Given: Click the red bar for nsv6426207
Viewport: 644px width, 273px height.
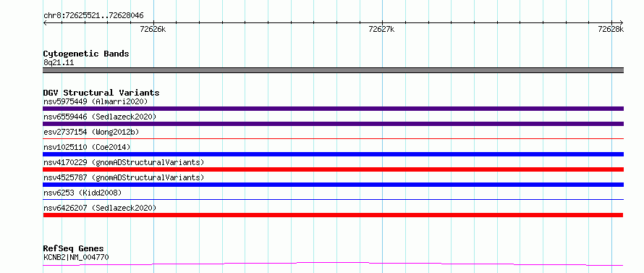Looking at the screenshot, I should pos(333,215).
